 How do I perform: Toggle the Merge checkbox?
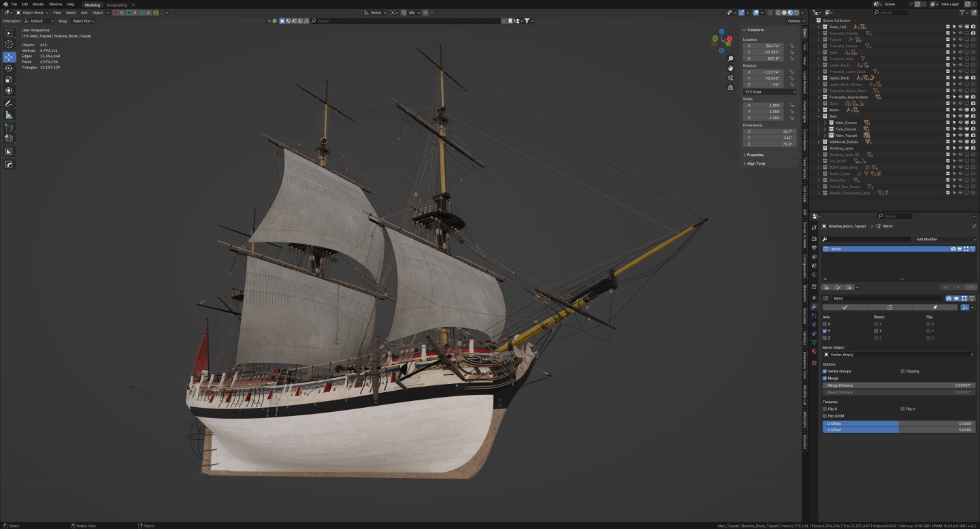(825, 378)
